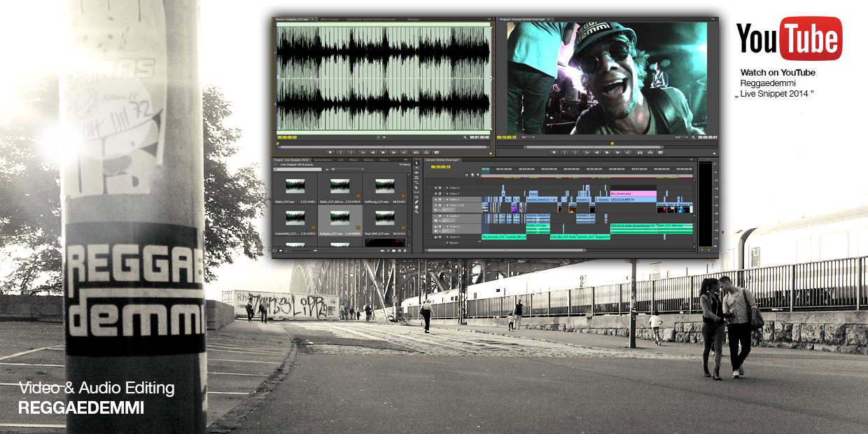Hide the Video 2 track output
868x434 pixels.
point(437,199)
